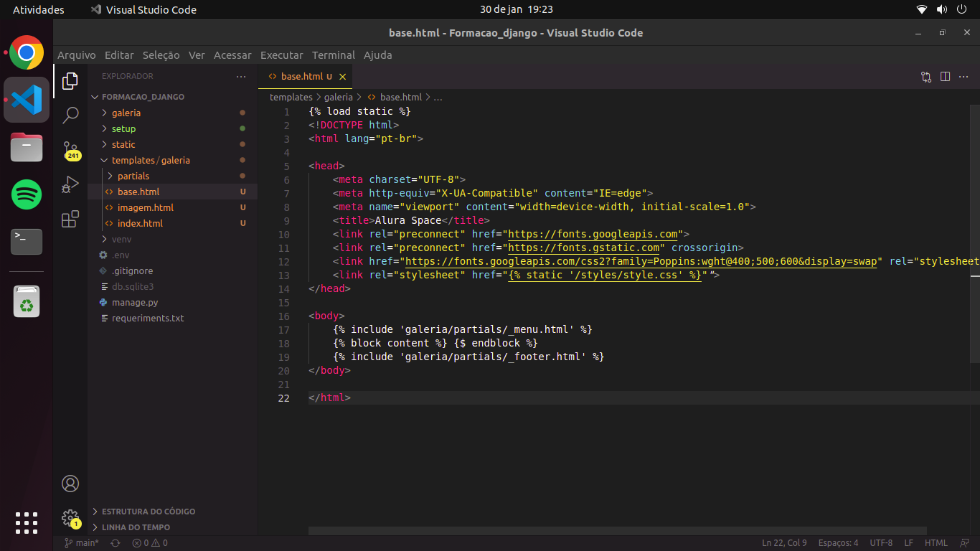Screen dimensions: 980x551
Task: Change end of line sequence LF
Action: tap(909, 543)
